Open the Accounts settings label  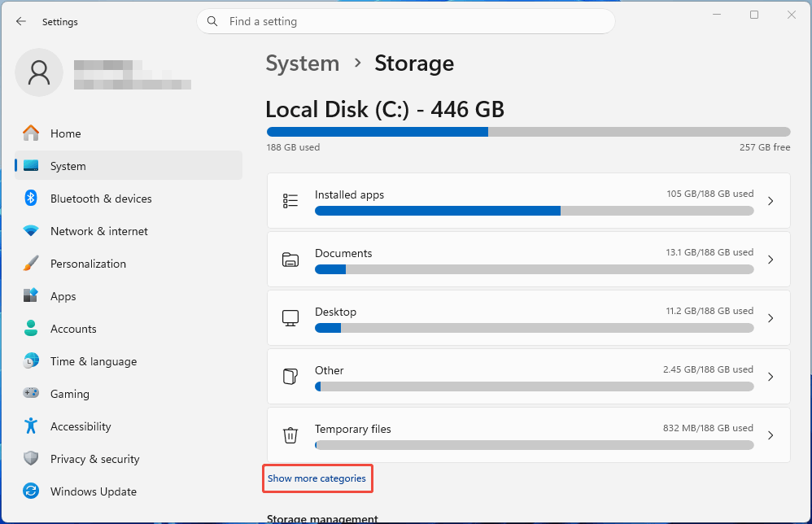(73, 329)
